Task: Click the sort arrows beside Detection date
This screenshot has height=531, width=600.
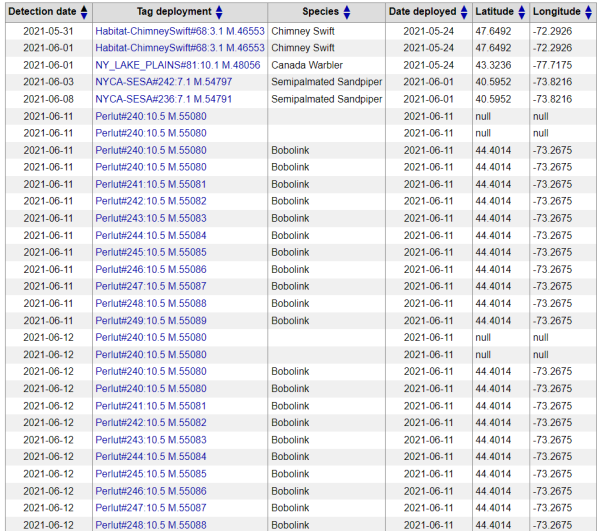Action: pos(84,12)
